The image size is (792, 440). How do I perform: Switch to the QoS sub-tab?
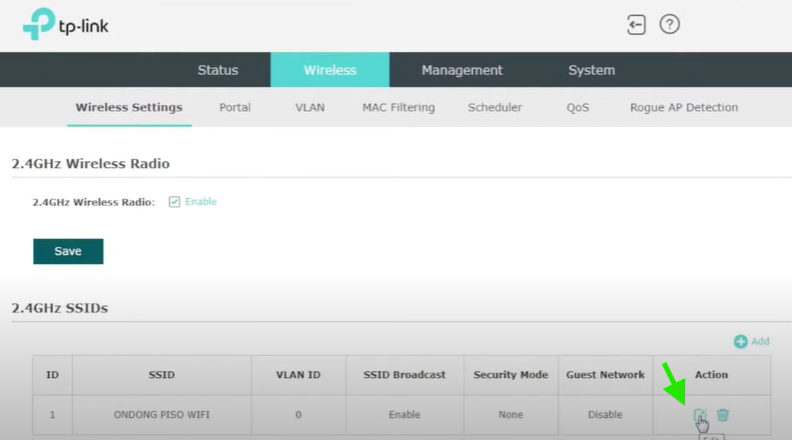[x=578, y=108]
